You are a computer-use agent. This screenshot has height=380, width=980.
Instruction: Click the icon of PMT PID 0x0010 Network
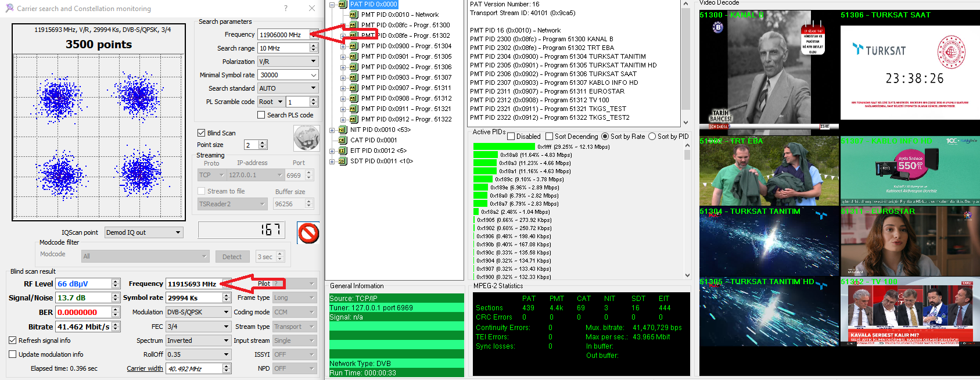354,15
